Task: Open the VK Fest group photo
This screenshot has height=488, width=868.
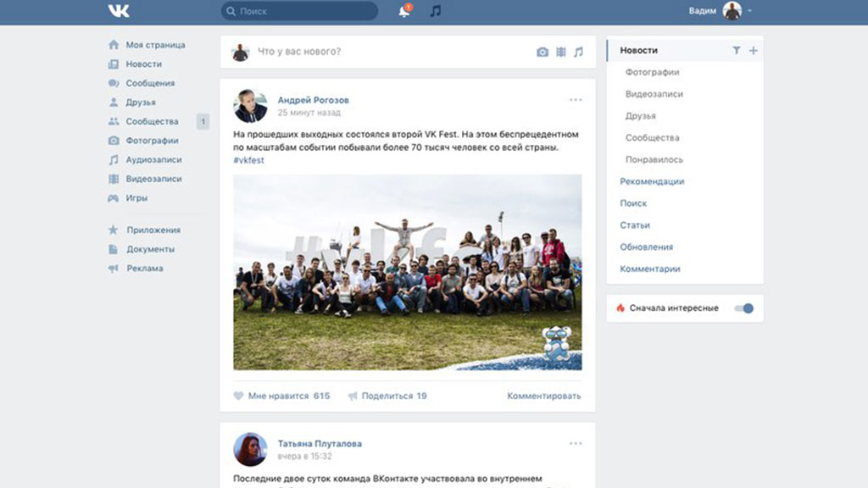Action: pos(407,272)
